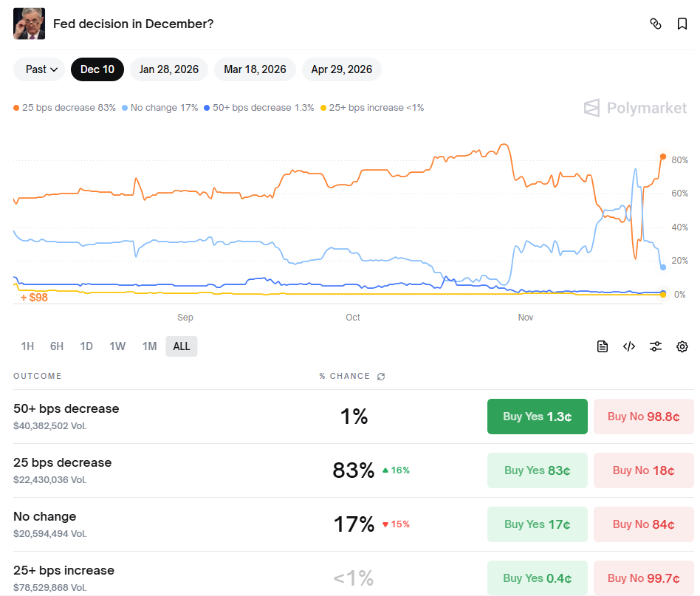Switch to the Mar 18, 2026 tab
This screenshot has width=700, height=596.
[255, 69]
